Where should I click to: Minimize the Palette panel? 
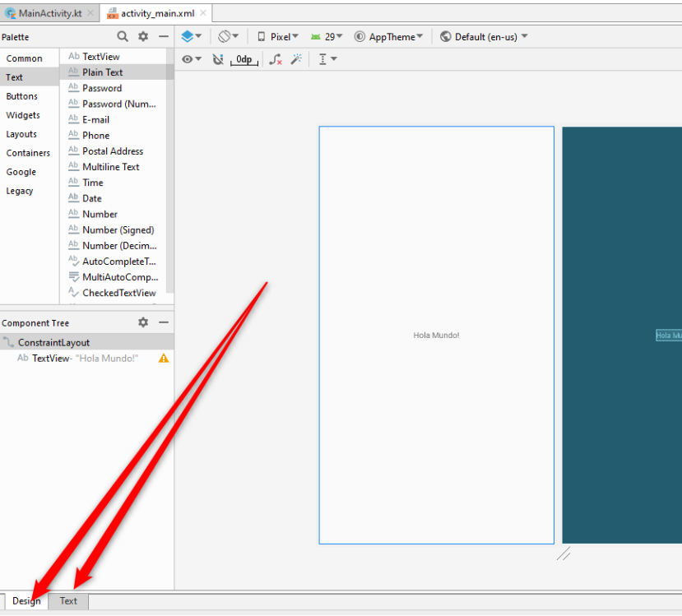click(x=164, y=37)
